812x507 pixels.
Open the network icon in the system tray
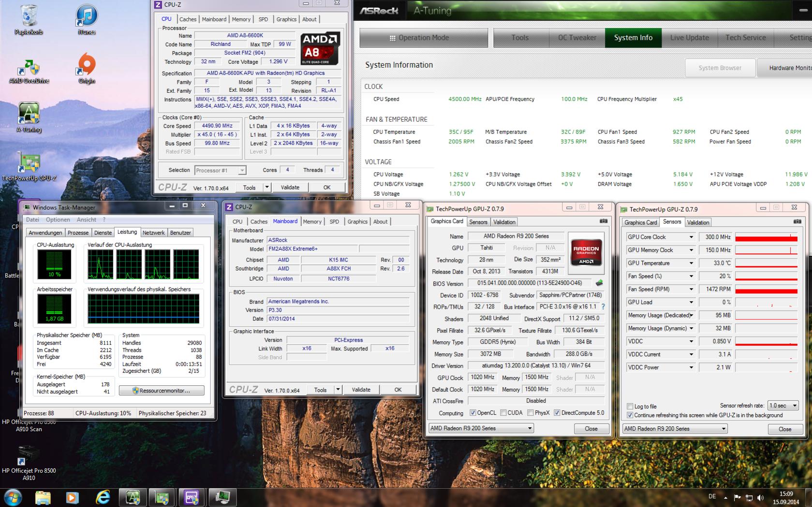749,497
